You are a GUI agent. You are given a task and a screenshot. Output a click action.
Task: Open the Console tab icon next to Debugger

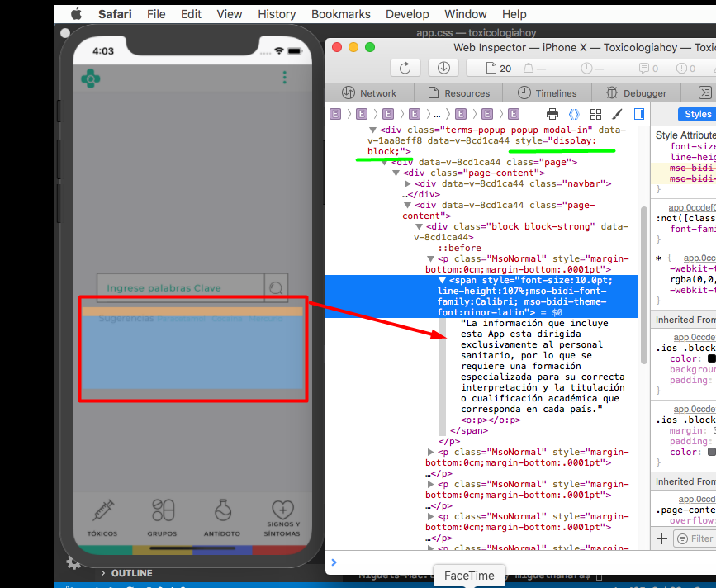click(x=705, y=92)
